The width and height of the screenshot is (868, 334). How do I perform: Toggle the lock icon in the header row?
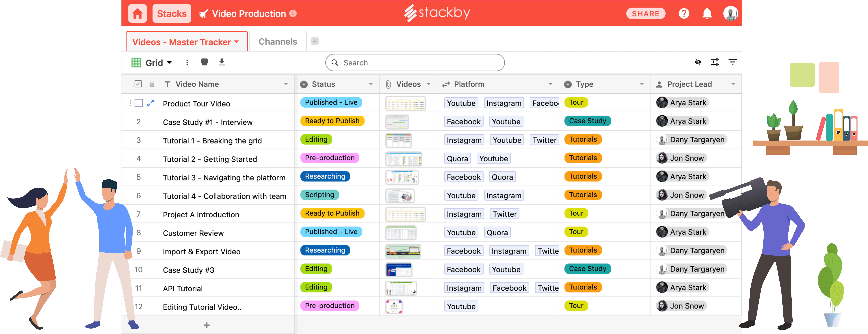click(152, 84)
